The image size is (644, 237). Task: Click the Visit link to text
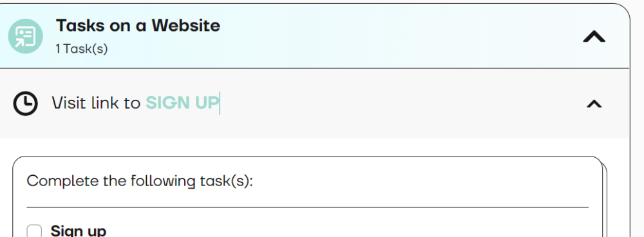[x=96, y=102]
